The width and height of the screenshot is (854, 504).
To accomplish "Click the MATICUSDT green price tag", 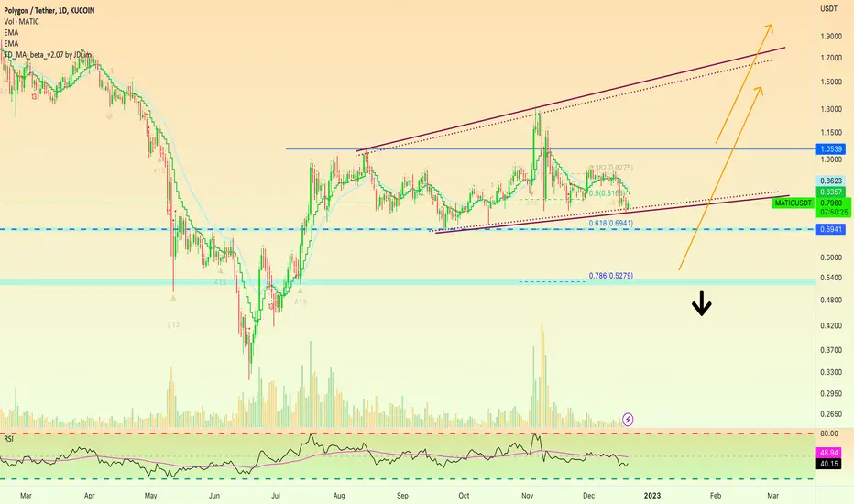I will point(793,203).
